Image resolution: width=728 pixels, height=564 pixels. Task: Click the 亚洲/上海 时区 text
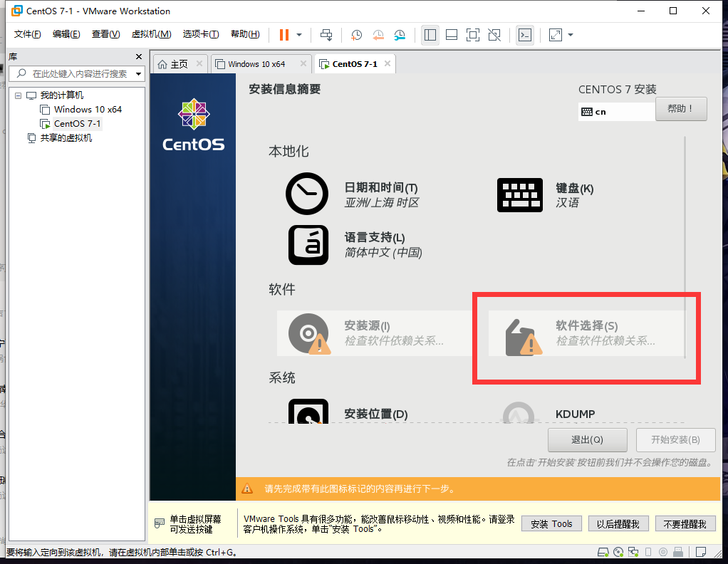point(382,203)
